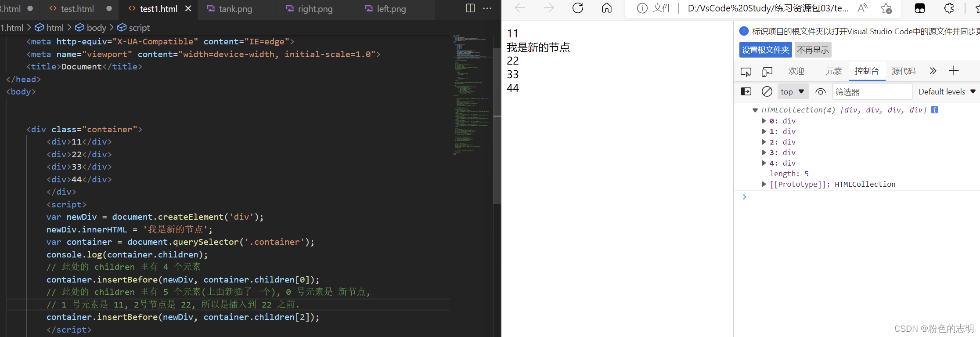Image resolution: width=980 pixels, height=337 pixels.
Task: Open the 欢迎 DevTools tab
Action: point(796,71)
